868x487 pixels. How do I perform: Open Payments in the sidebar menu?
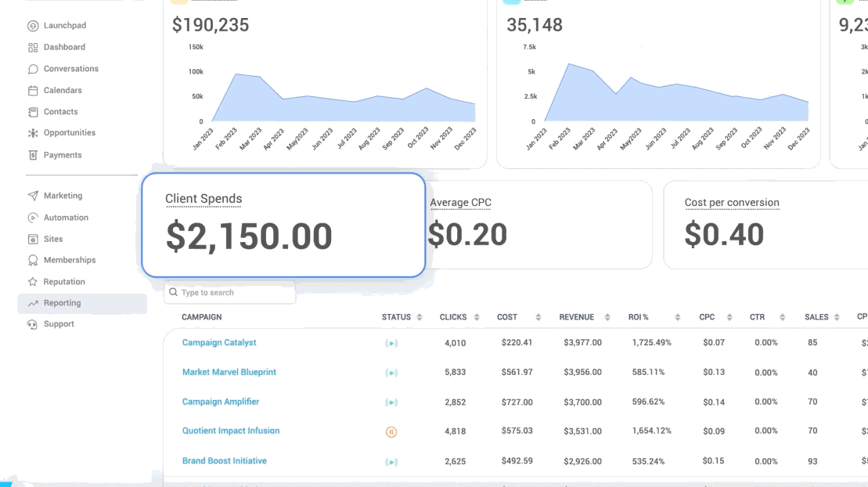(63, 155)
